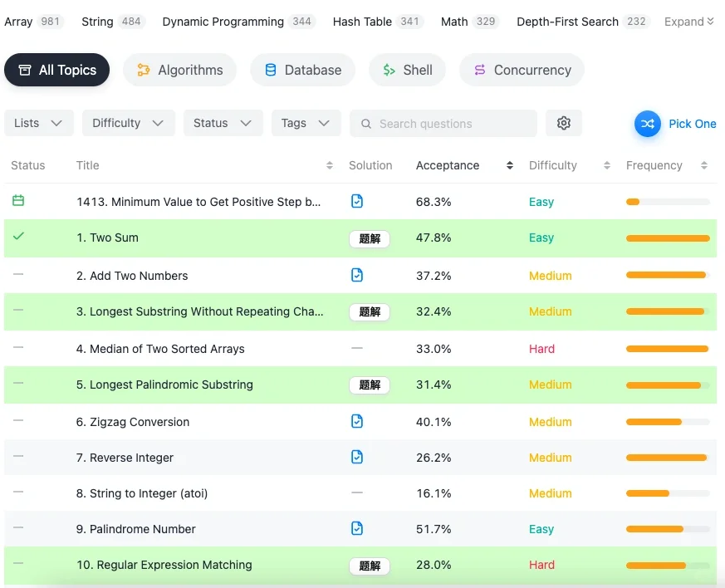Click 16.1% acceptance value
Image resolution: width=725 pixels, height=588 pixels.
[x=434, y=493]
